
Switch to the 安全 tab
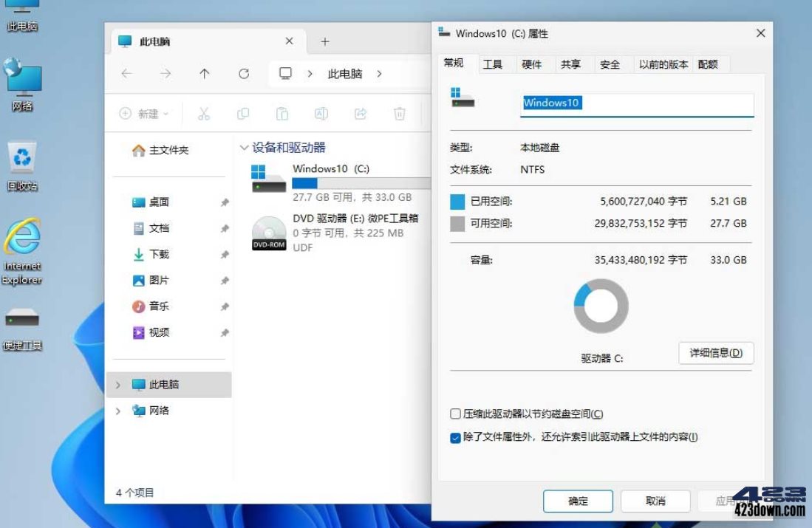(610, 64)
